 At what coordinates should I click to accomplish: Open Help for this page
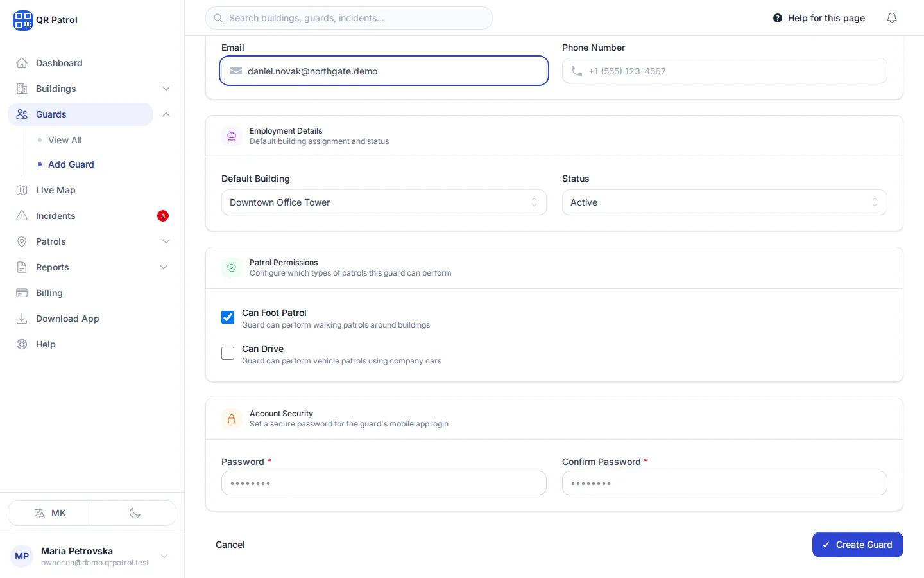click(819, 18)
